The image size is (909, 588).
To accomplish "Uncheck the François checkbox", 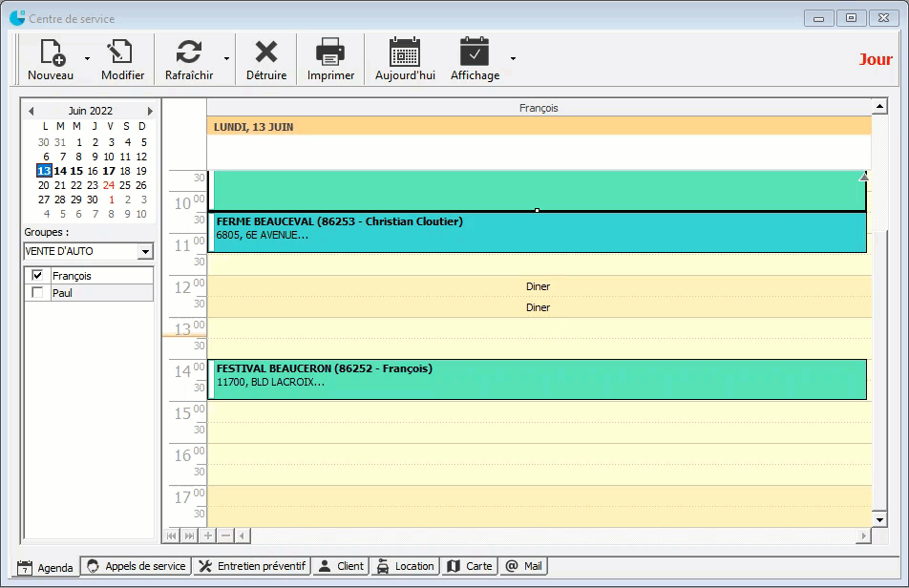I will coord(37,276).
